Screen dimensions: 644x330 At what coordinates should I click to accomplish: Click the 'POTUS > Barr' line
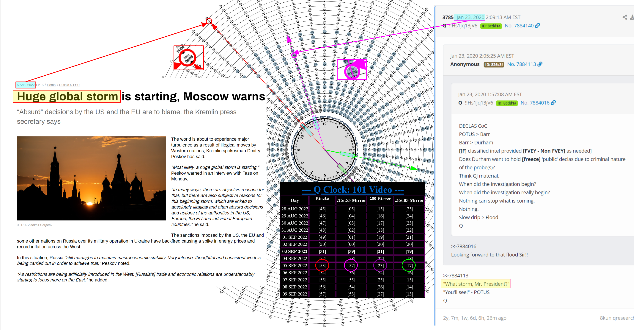coord(474,134)
